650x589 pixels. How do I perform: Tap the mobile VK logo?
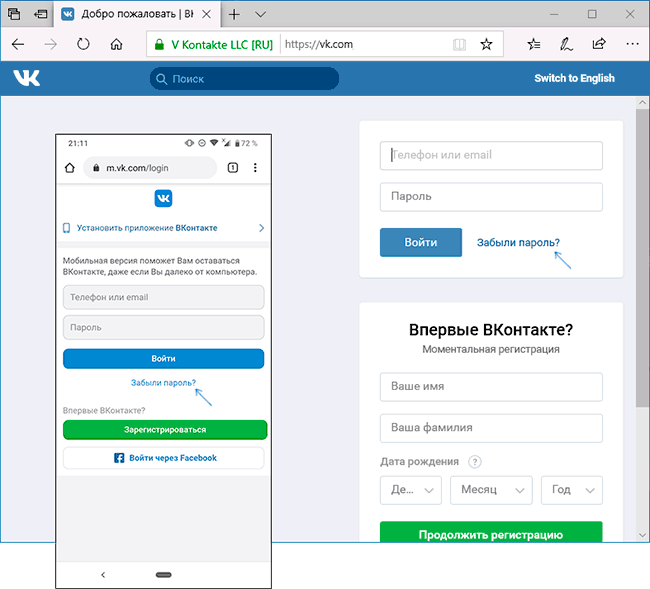point(163,199)
